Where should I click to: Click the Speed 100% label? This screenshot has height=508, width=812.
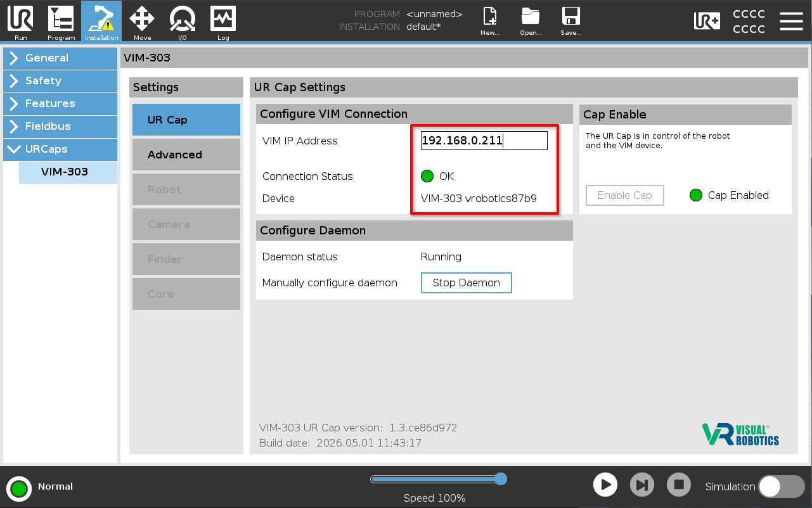coord(435,498)
